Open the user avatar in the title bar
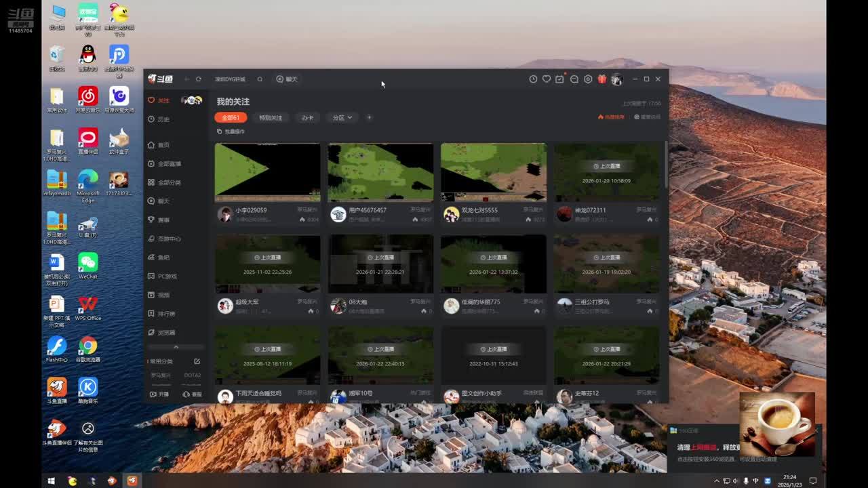 click(616, 79)
